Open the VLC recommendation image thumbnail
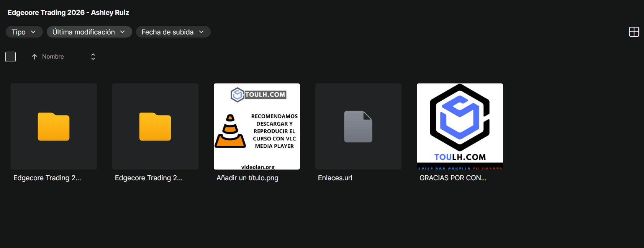644x248 pixels. tap(257, 126)
